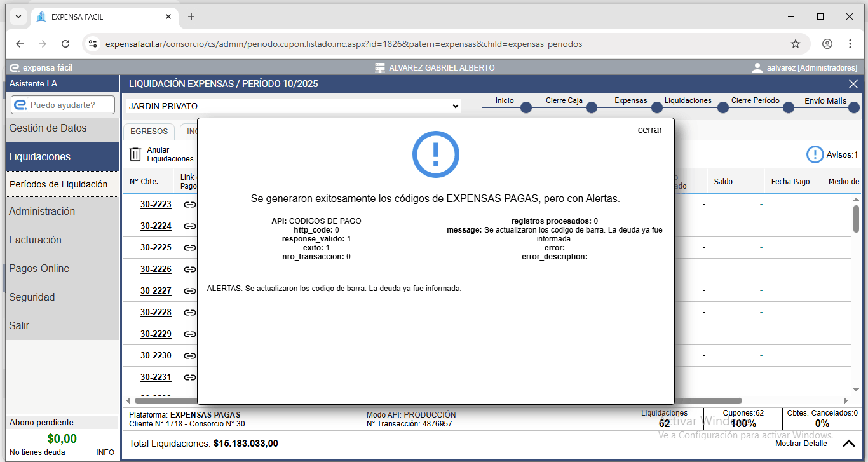Select the Cierre Caja step circle
Screen dimensions: 868x462
(x=591, y=108)
